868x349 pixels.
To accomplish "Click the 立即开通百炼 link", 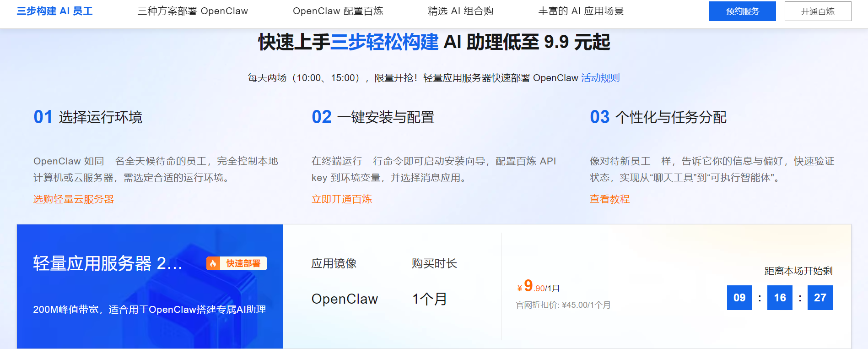I will tap(342, 199).
